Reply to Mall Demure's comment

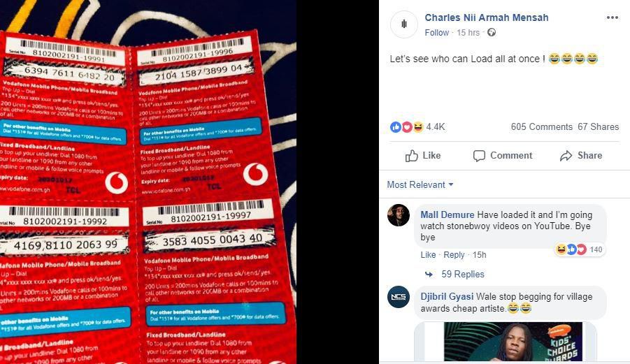[x=454, y=255]
